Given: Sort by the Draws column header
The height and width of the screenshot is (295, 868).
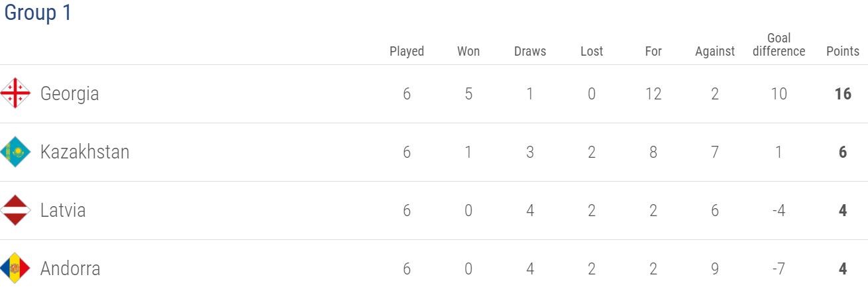Looking at the screenshot, I should (530, 51).
